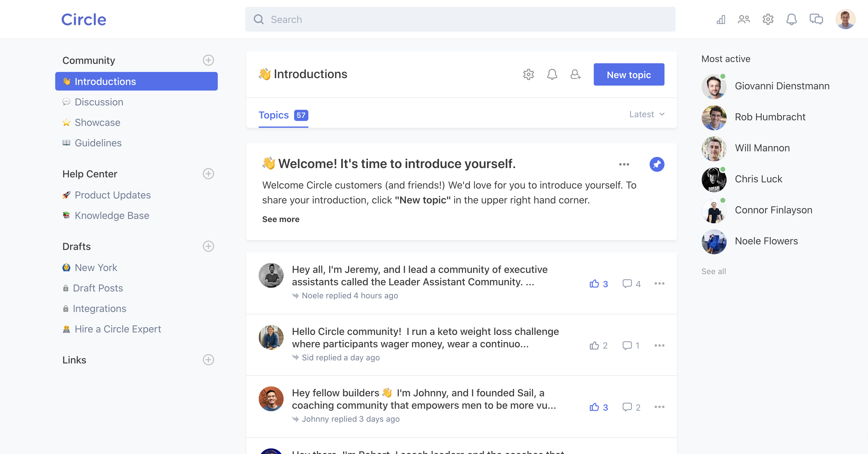Click the keto post author's avatar
Screen dimensions: 868x454
[271, 337]
